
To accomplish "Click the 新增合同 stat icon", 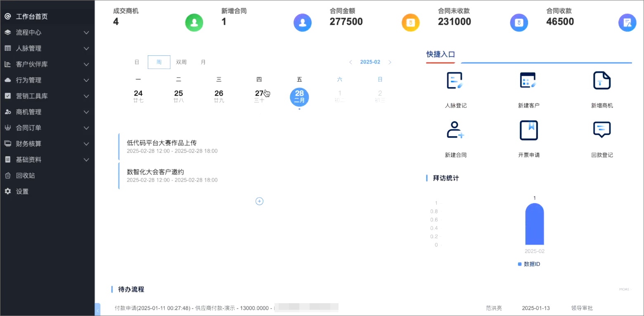I will tap(303, 22).
